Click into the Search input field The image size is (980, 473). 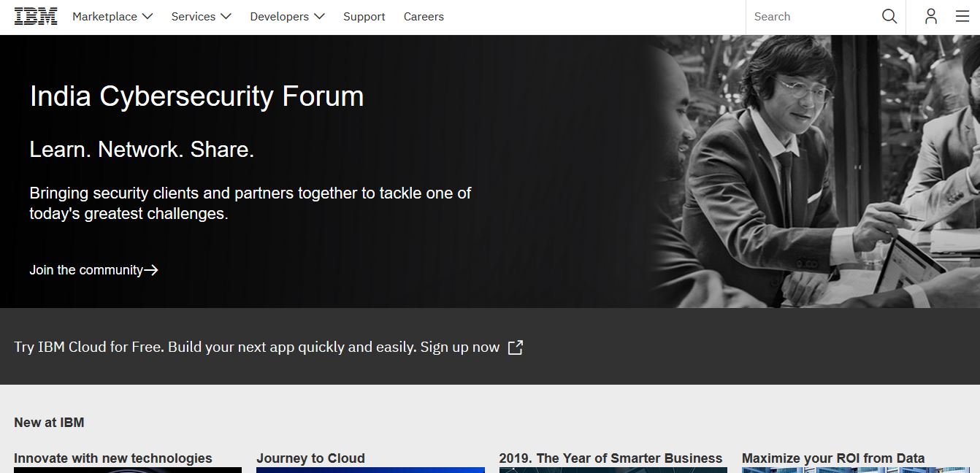click(x=811, y=16)
